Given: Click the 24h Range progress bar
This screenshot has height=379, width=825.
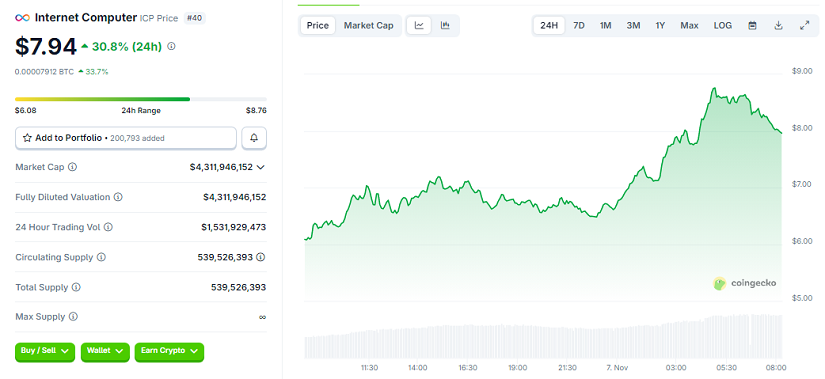Looking at the screenshot, I should point(141,99).
